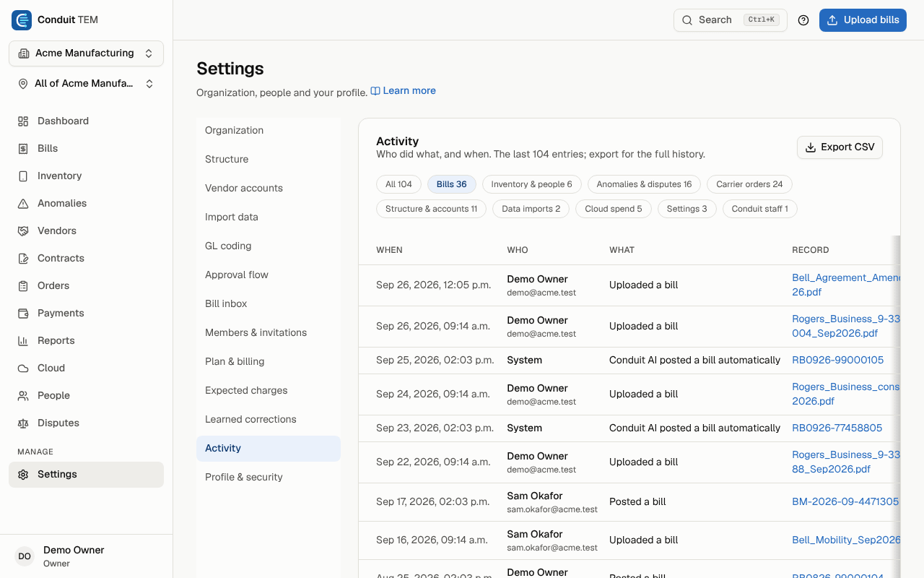Open record BM-2026-09-4471305

click(845, 502)
